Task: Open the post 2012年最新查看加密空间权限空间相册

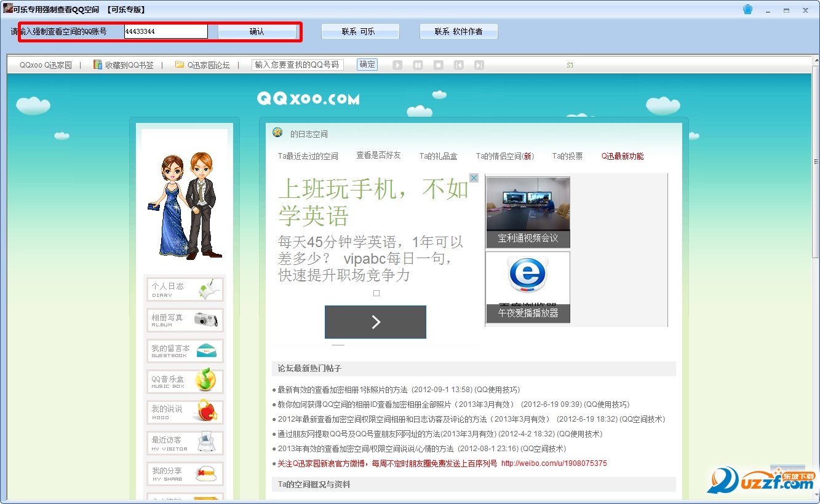Action: tap(414, 419)
